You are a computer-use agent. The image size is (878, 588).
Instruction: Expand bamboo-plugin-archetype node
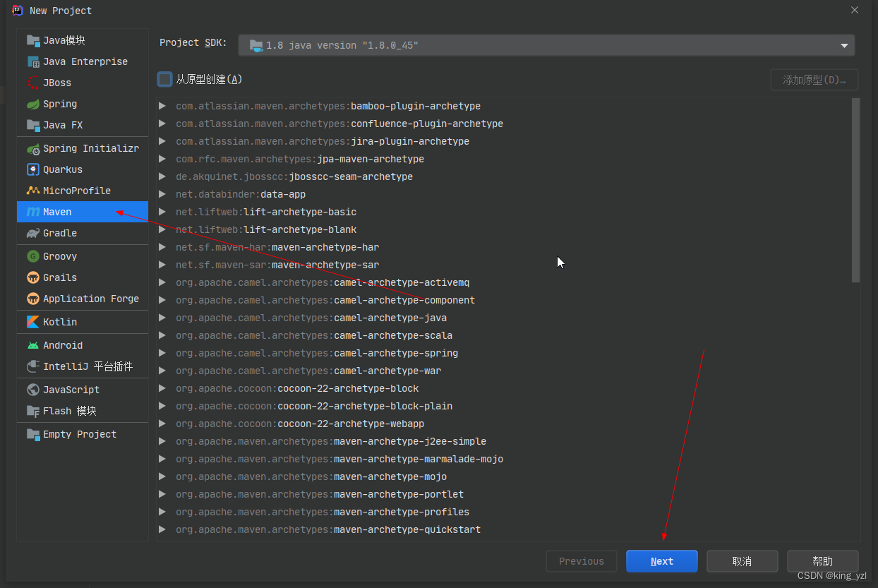click(162, 106)
